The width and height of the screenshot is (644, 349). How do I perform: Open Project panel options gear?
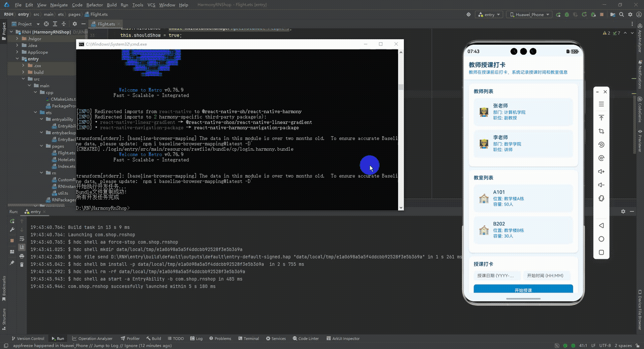point(74,24)
